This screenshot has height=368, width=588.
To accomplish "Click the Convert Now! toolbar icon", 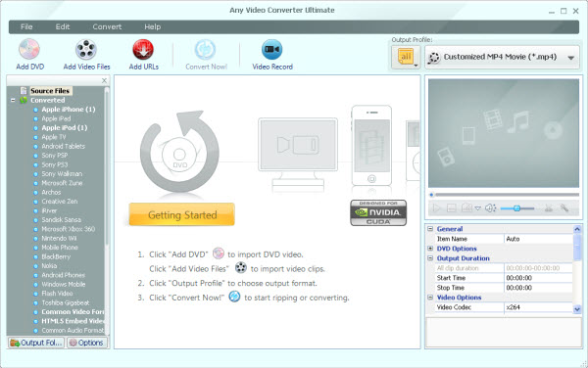I will click(205, 49).
